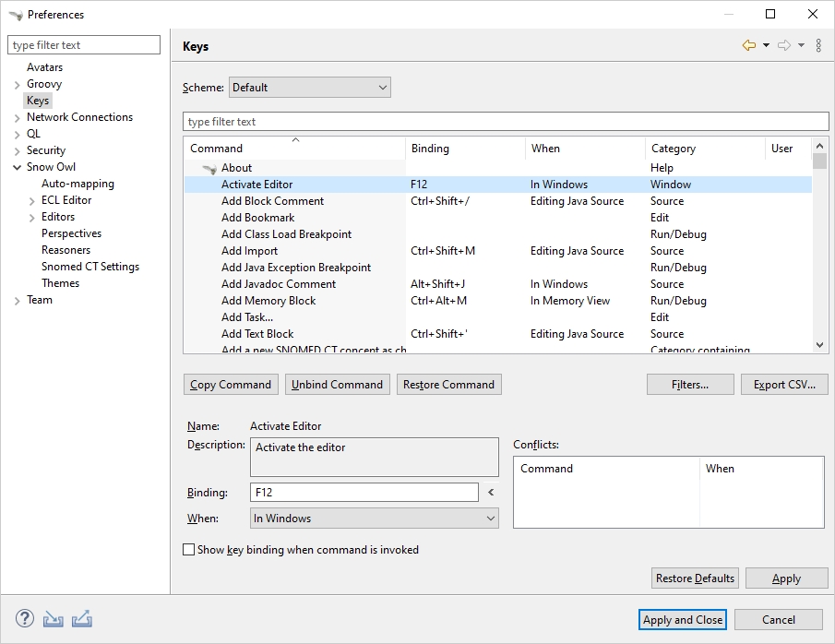Enable Show key binding when command invoked

(x=189, y=550)
